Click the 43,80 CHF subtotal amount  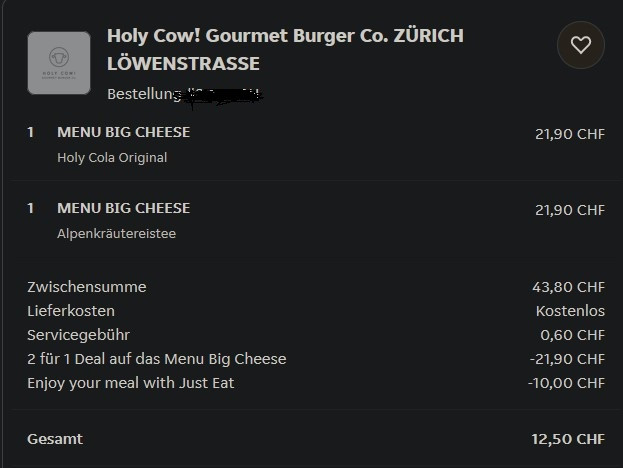[568, 287]
